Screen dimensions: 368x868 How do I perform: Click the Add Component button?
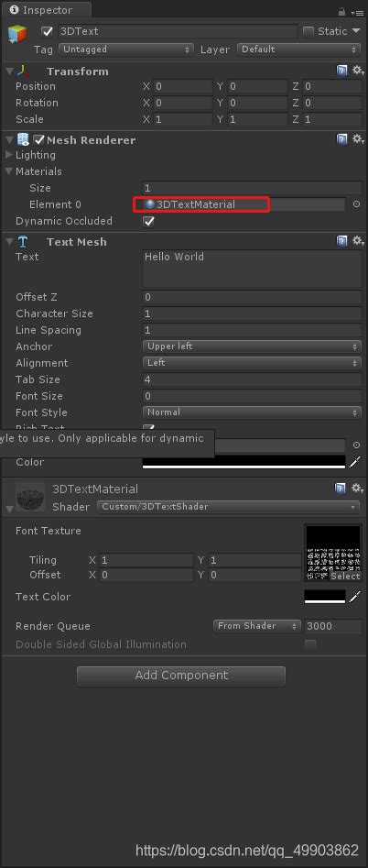coord(181,676)
